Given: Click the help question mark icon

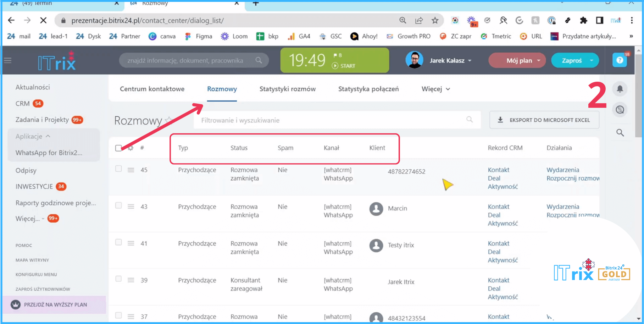Looking at the screenshot, I should pyautogui.click(x=619, y=60).
